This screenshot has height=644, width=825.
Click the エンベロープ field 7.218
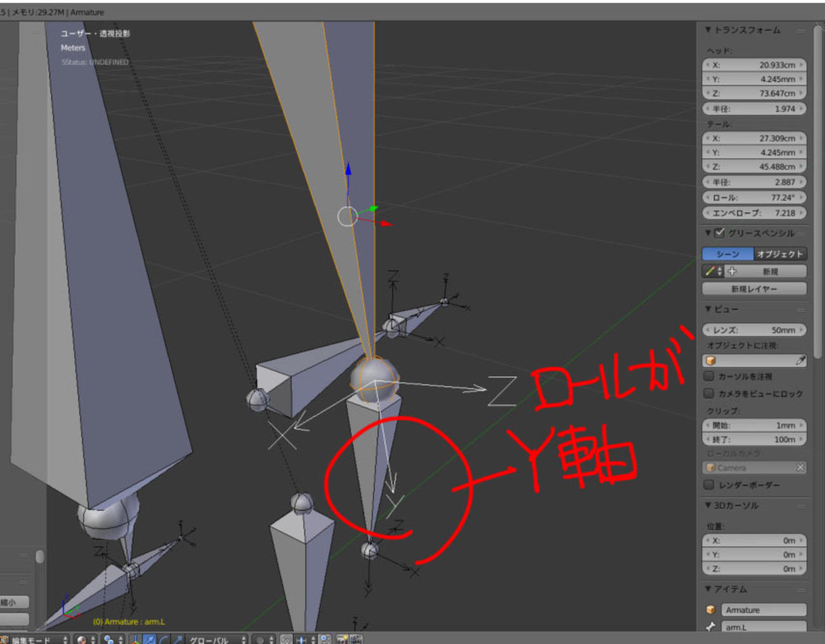pos(755,213)
